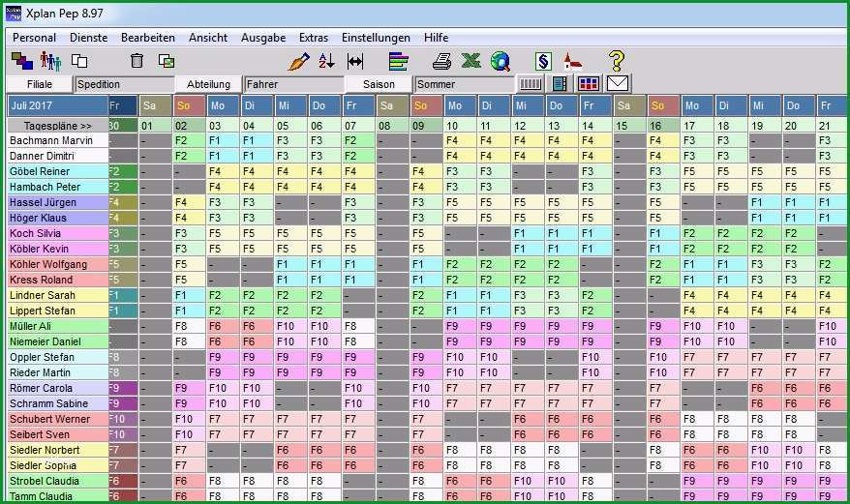The image size is (850, 504).
Task: Open the Extras menu
Action: point(314,38)
